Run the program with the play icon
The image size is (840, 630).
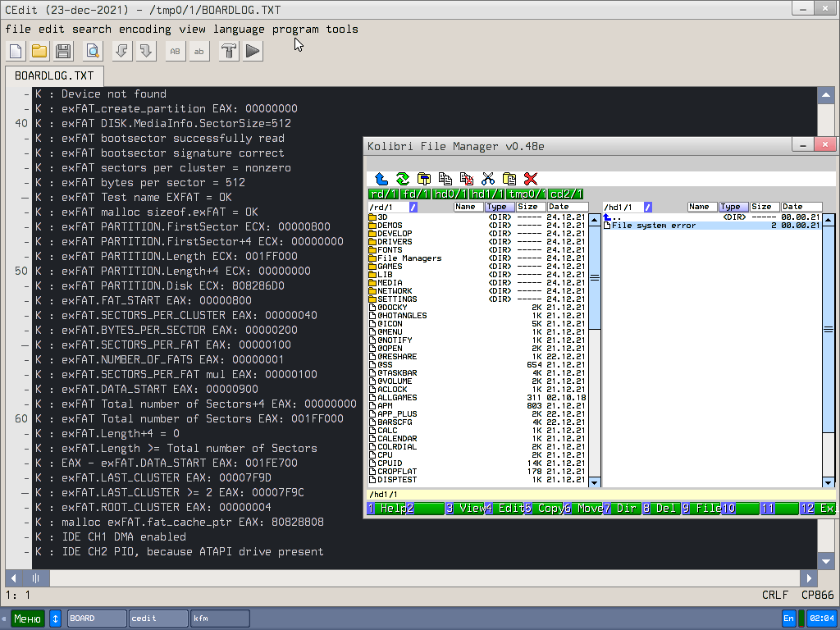252,51
